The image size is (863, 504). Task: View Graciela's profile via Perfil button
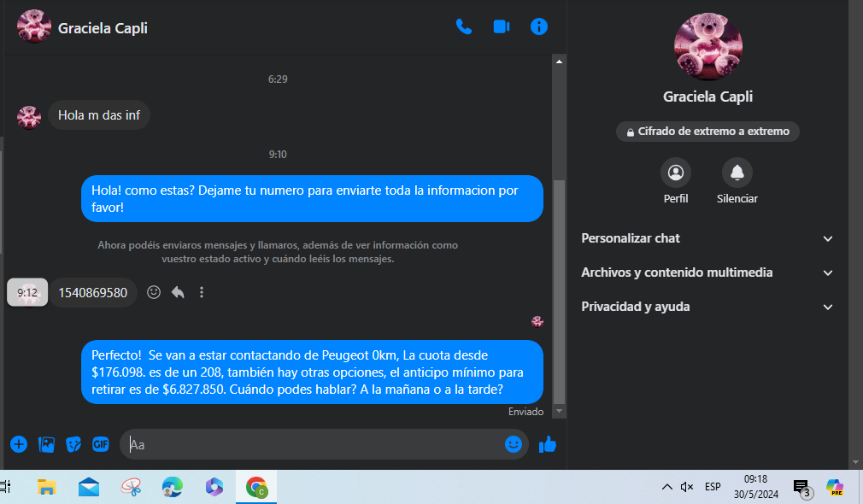pos(676,173)
